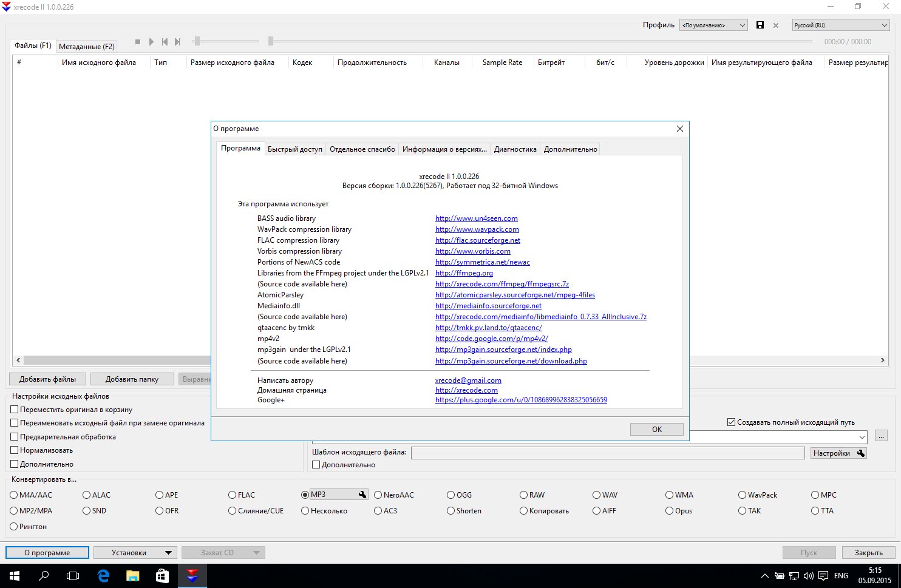The image size is (901, 588).
Task: Select Рингтон output option
Action: (x=14, y=527)
